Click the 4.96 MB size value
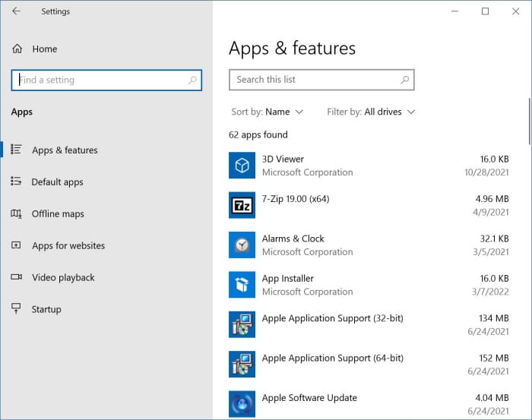This screenshot has height=420, width=532. coord(492,199)
